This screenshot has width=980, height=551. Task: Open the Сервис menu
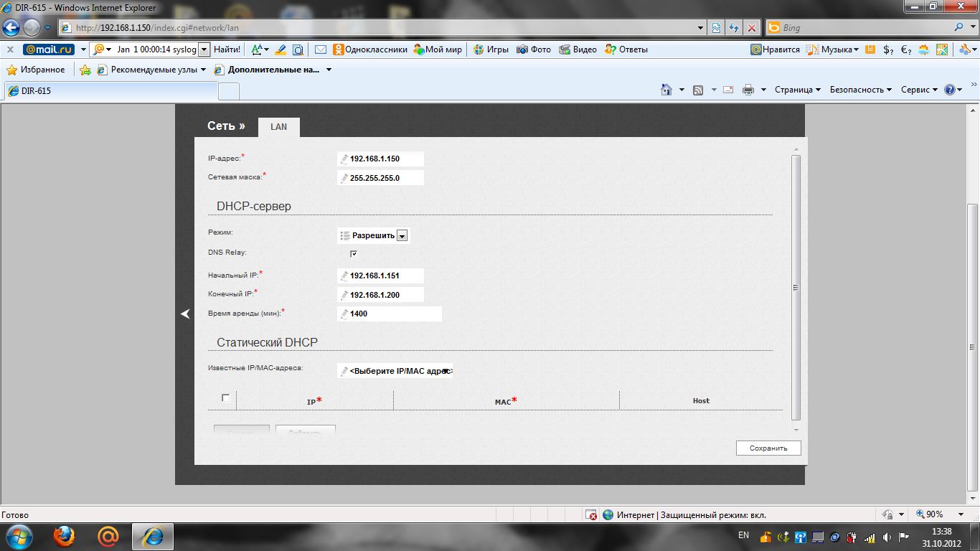coord(919,90)
